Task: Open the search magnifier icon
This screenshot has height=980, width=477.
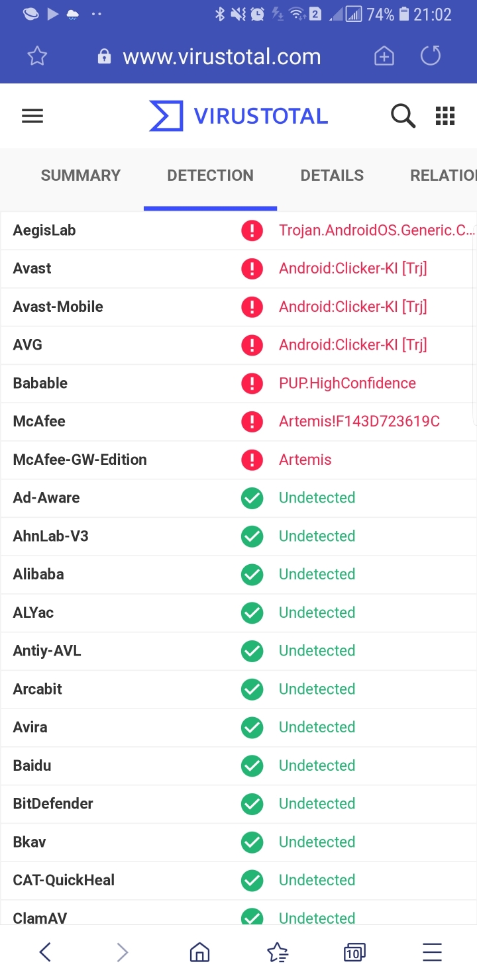Action: [403, 117]
